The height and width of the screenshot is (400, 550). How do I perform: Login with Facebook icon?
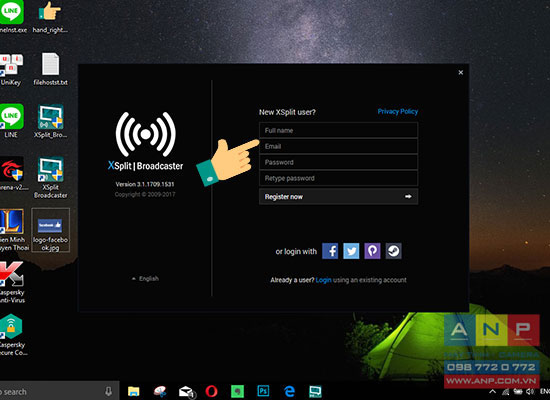pos(330,251)
